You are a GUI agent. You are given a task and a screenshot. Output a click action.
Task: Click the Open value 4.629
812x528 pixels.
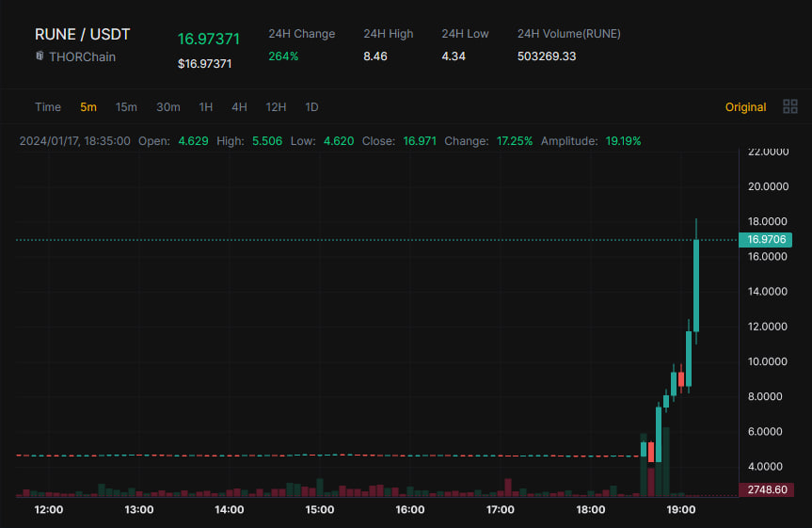coord(193,141)
